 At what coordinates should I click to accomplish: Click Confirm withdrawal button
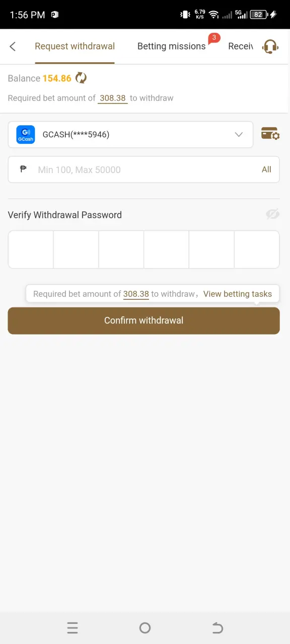[143, 320]
